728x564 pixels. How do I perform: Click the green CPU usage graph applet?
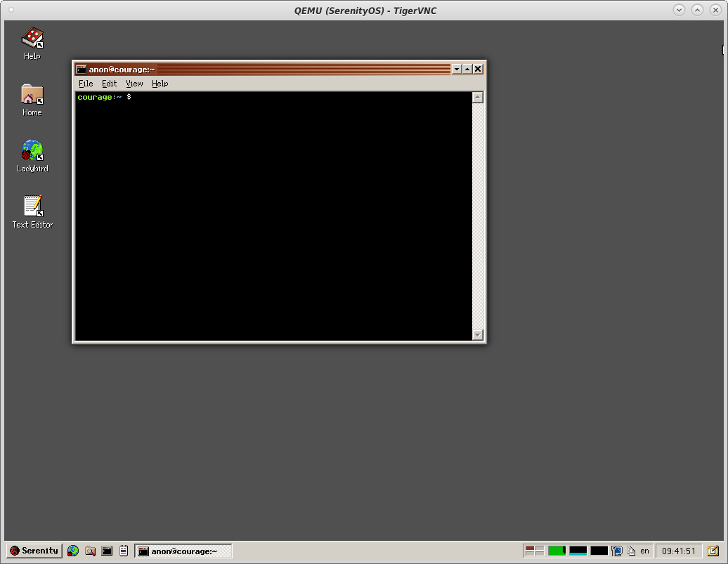click(556, 551)
